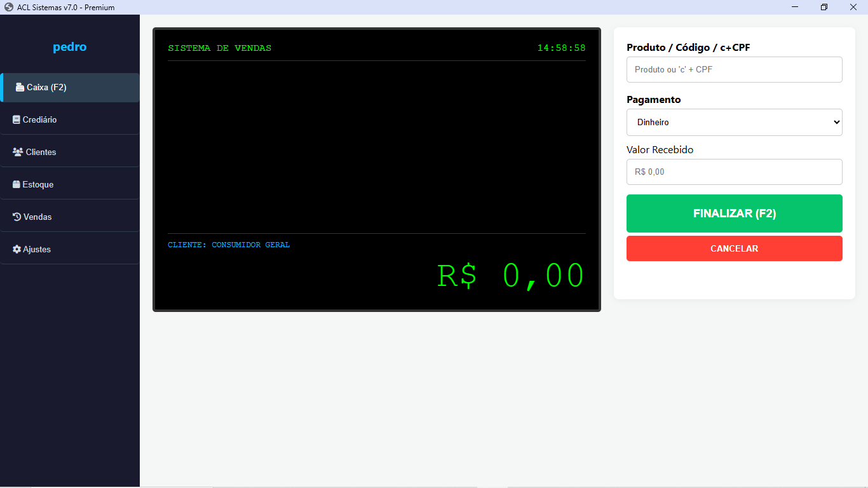The height and width of the screenshot is (488, 868).
Task: Restore down the ACL Sistemas window
Action: point(824,7)
